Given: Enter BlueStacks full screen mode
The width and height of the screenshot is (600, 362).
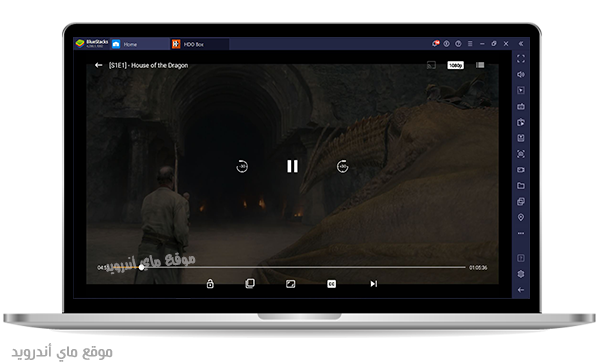Looking at the screenshot, I should [x=521, y=59].
